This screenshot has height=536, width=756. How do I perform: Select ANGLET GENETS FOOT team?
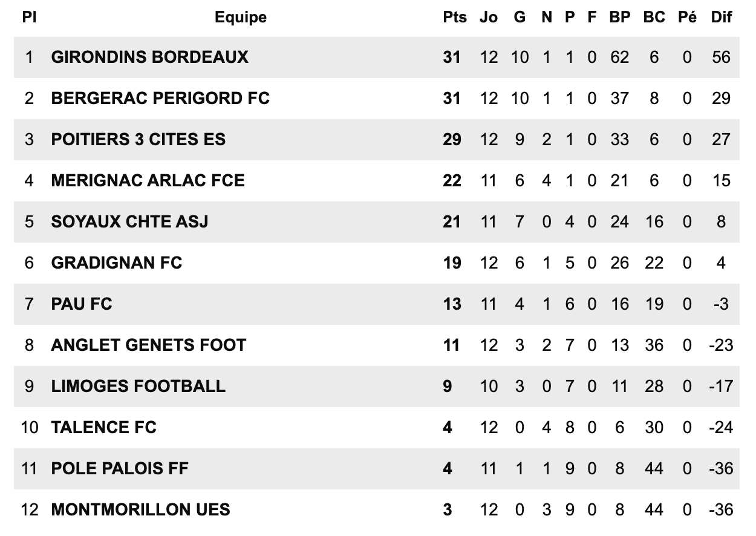point(149,345)
